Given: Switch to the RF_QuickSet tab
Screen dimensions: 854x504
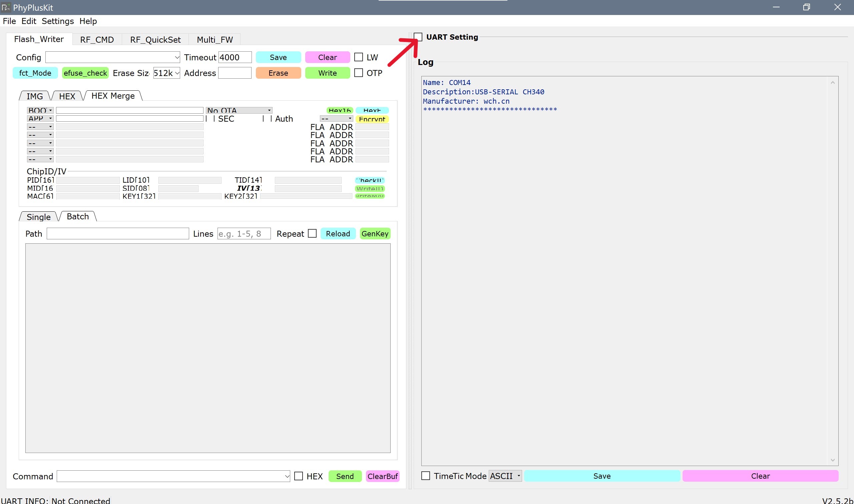Looking at the screenshot, I should point(155,39).
